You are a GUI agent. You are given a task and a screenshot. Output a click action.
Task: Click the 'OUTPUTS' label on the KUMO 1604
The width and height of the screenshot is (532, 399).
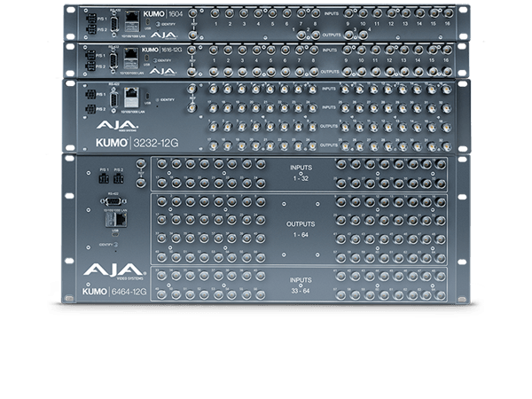point(331,35)
